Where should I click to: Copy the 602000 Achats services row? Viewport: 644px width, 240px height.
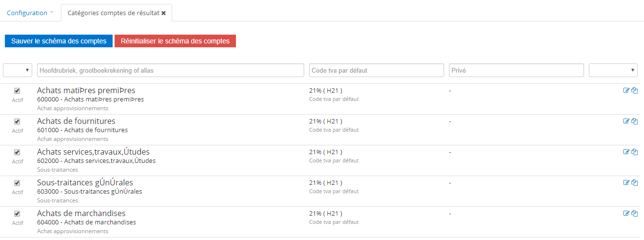(x=635, y=152)
